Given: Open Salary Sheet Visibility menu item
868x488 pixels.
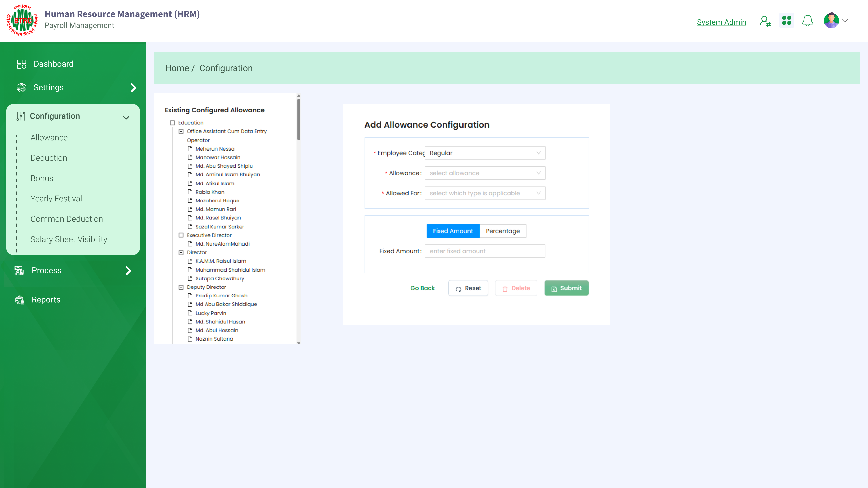Looking at the screenshot, I should click(69, 239).
